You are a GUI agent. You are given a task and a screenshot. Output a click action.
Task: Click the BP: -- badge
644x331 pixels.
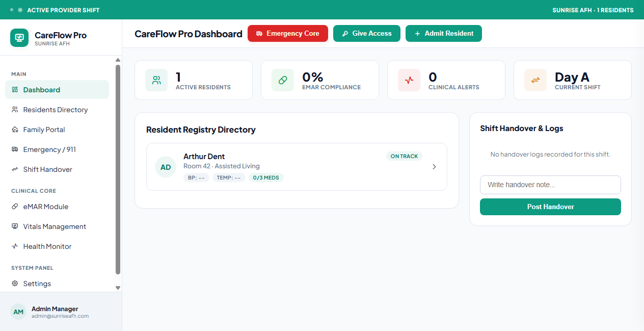pos(196,177)
